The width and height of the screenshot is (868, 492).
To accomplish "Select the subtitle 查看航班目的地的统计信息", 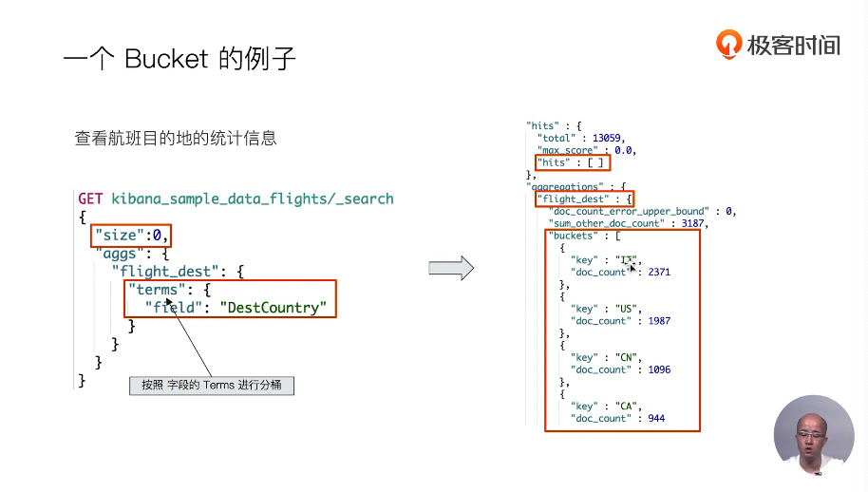I will pyautogui.click(x=176, y=139).
